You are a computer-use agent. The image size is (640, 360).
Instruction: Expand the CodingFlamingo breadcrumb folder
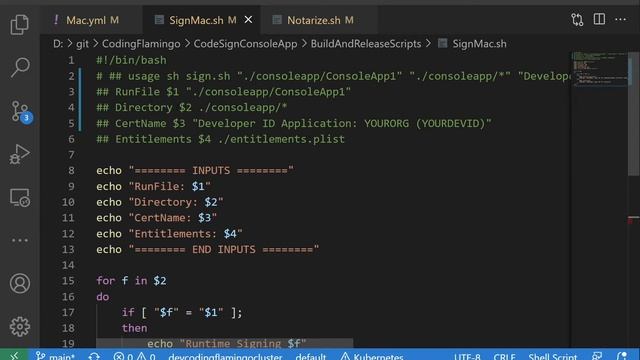click(x=141, y=44)
